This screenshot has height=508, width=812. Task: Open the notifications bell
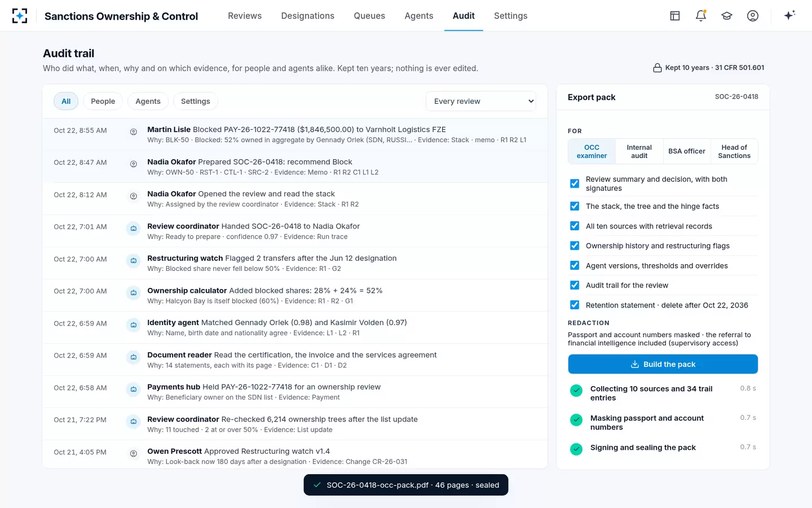[701, 16]
